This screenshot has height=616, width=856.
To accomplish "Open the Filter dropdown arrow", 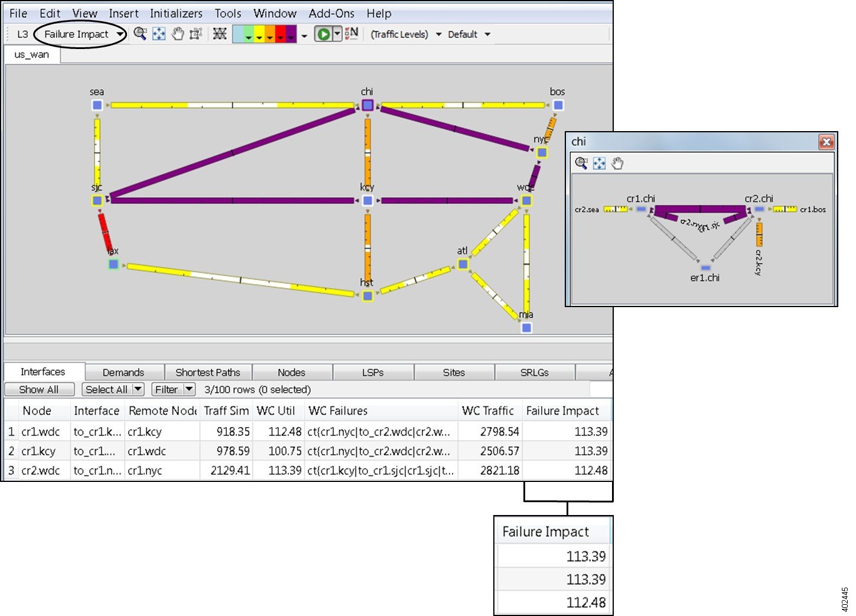I will [189, 389].
